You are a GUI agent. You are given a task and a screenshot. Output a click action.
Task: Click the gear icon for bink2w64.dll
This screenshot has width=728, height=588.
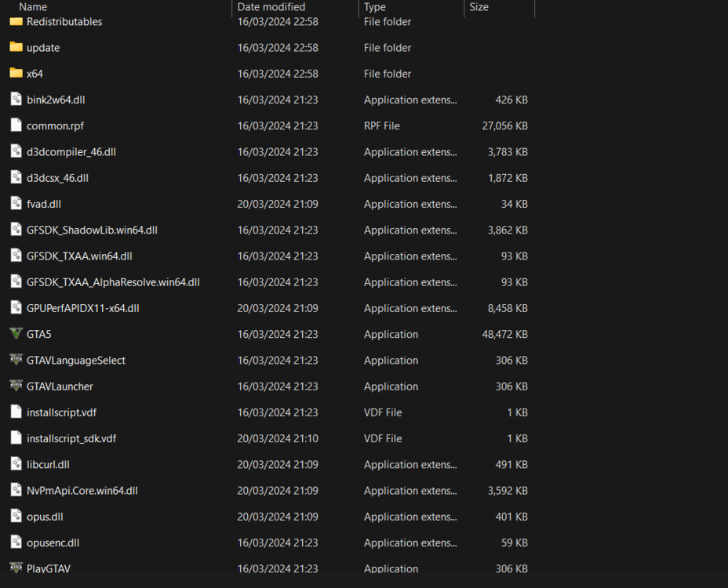pos(16,100)
